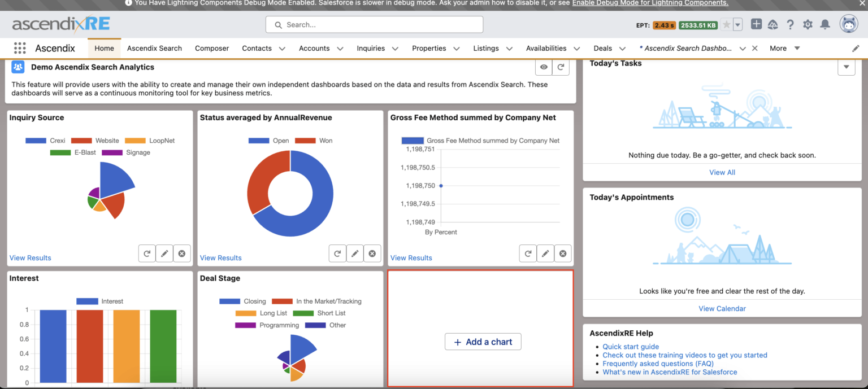The image size is (868, 389).
Task: Open the More navigation menu
Action: click(x=785, y=49)
